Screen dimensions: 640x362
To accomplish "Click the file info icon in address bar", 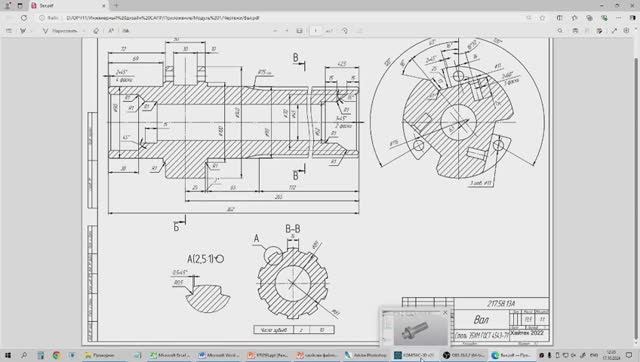I will coord(42,18).
